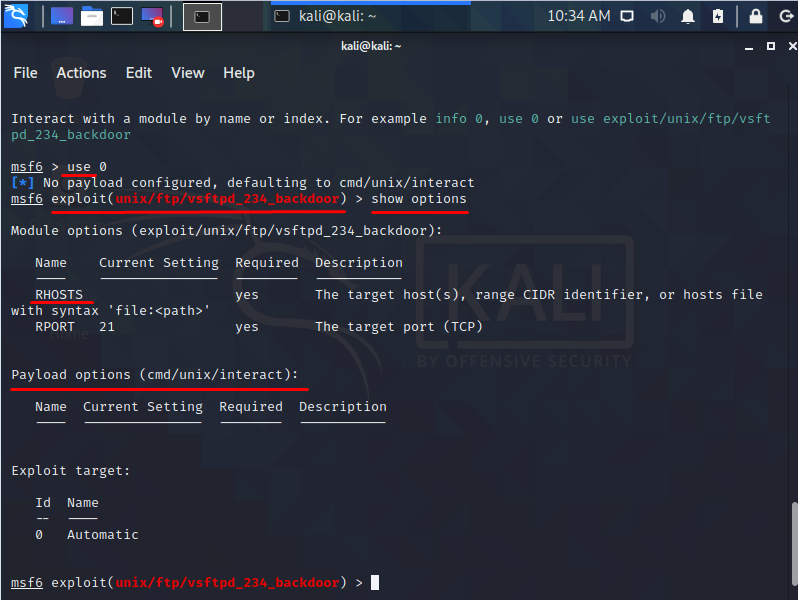Open the notifications bell icon

[688, 16]
